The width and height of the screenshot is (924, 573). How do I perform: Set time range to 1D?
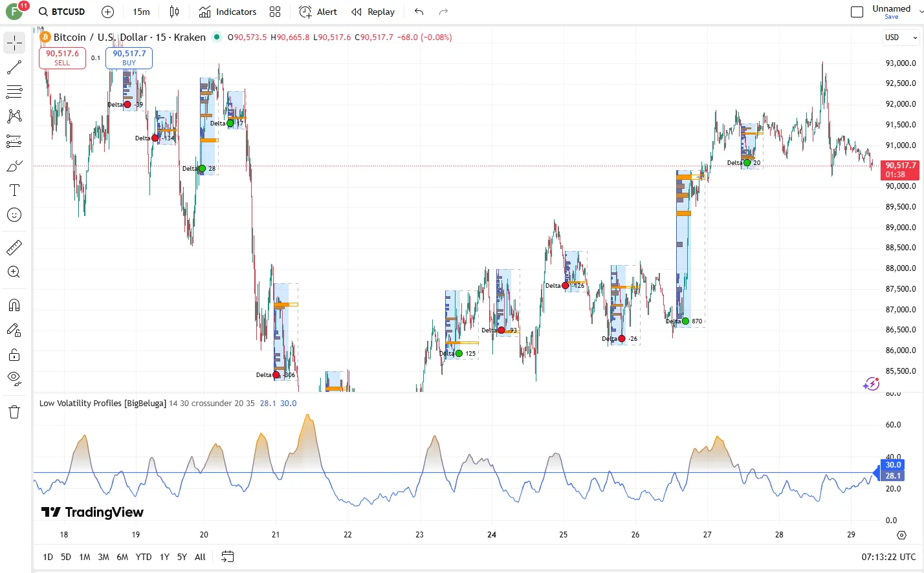(48, 557)
